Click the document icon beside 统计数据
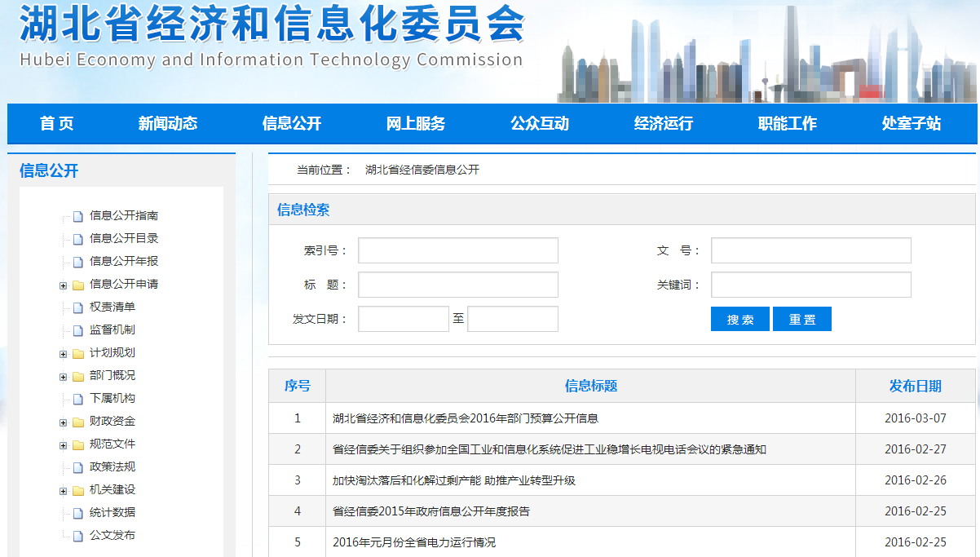 tap(78, 513)
